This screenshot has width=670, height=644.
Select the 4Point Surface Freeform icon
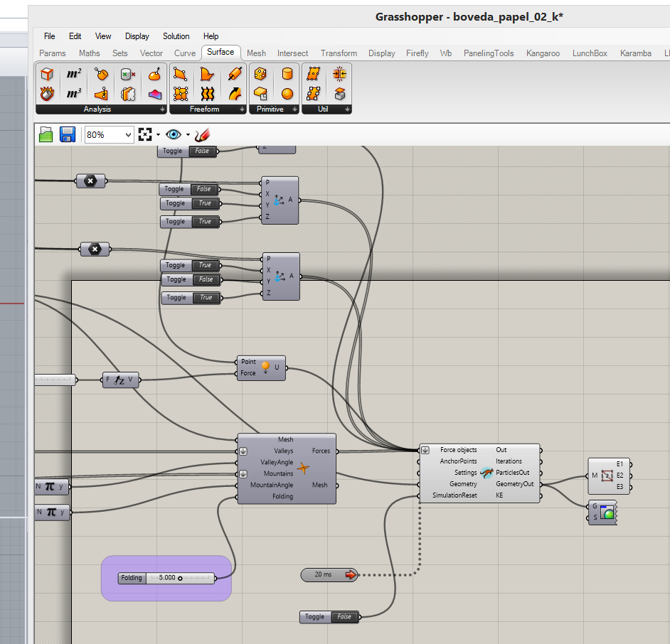point(181,75)
